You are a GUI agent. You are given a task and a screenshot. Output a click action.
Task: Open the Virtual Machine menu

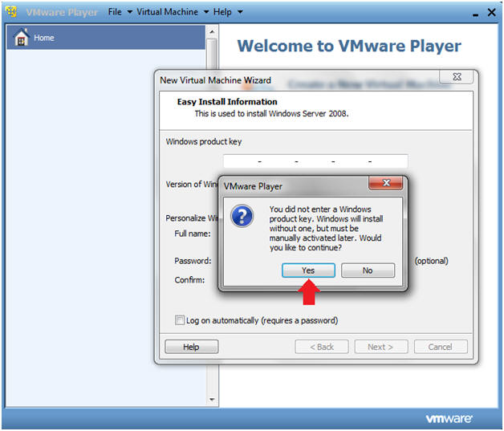tap(167, 12)
